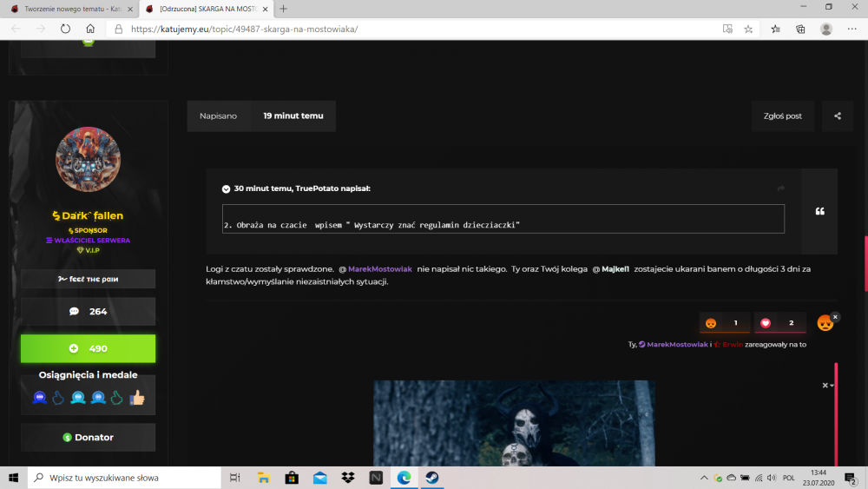The image size is (868, 489).
Task: Open the browser home page
Action: (90, 29)
